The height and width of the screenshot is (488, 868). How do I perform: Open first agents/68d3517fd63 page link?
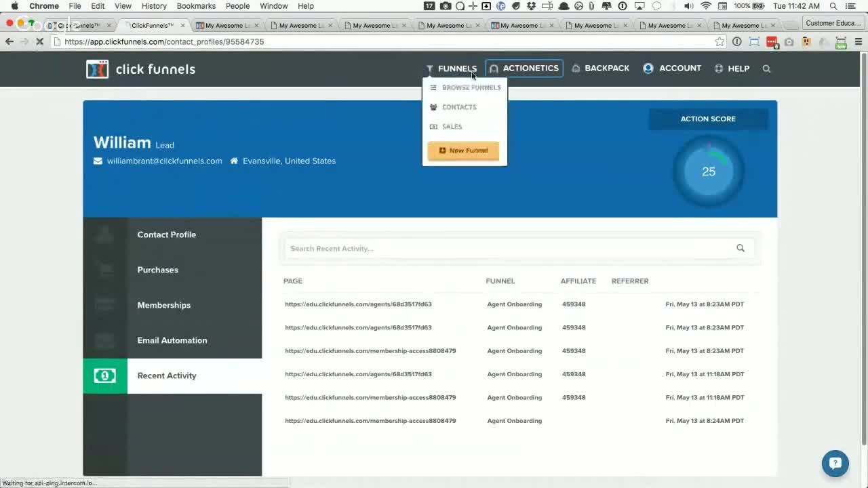[358, 304]
